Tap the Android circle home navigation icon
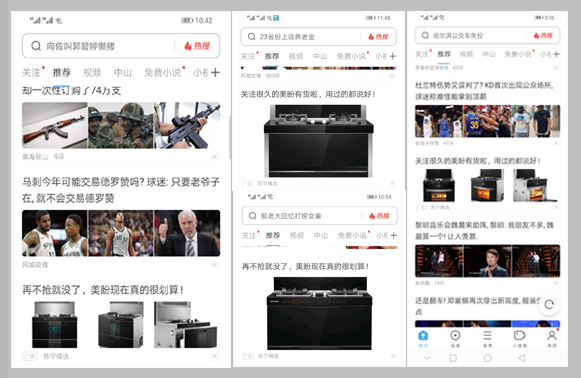 488,358
